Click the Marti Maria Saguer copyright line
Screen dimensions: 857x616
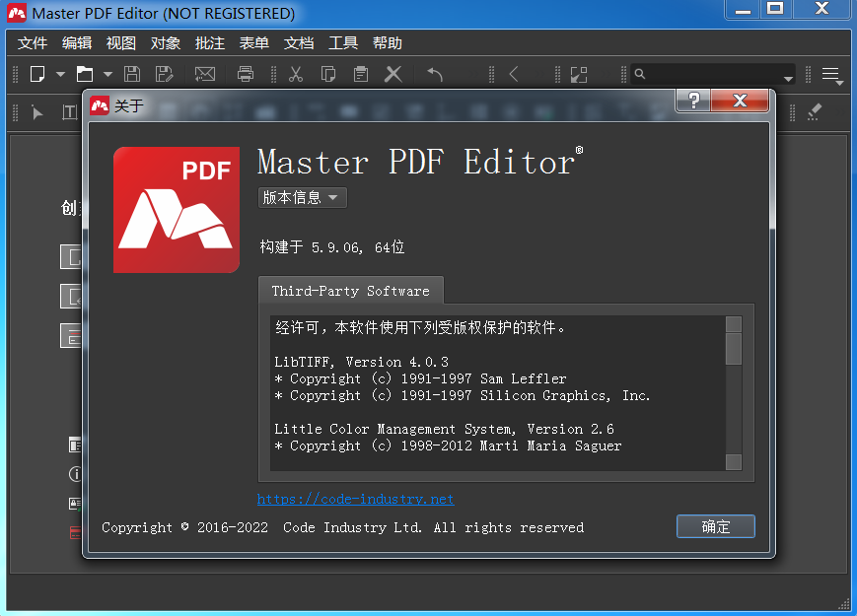[x=448, y=446]
